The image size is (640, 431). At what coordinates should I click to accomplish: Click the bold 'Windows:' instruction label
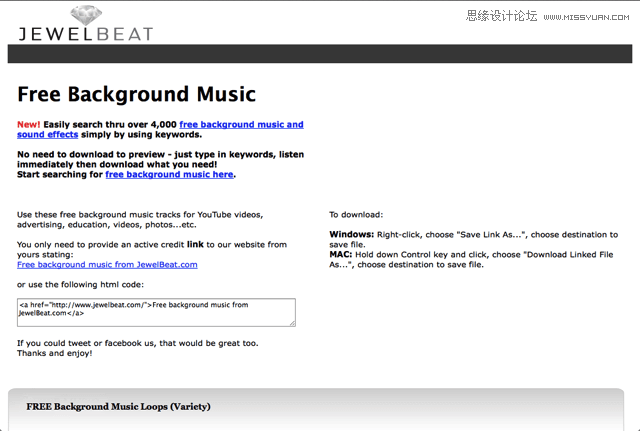point(351,235)
